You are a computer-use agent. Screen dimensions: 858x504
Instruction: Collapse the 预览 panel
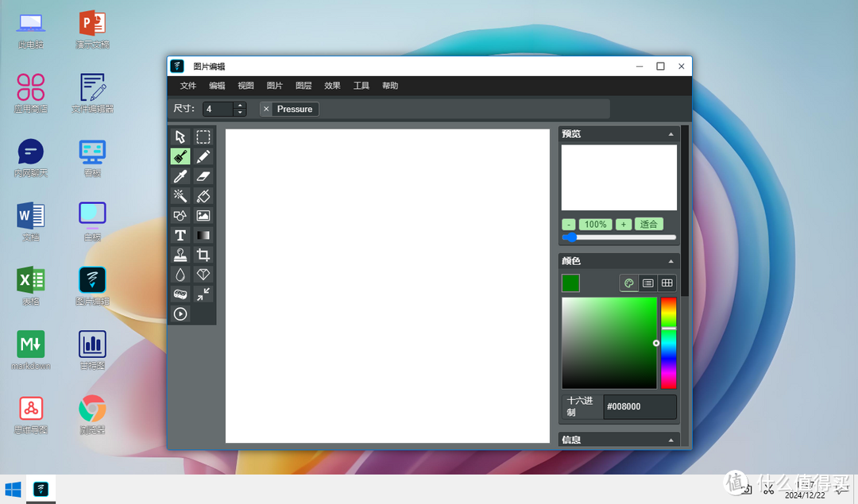click(x=671, y=134)
